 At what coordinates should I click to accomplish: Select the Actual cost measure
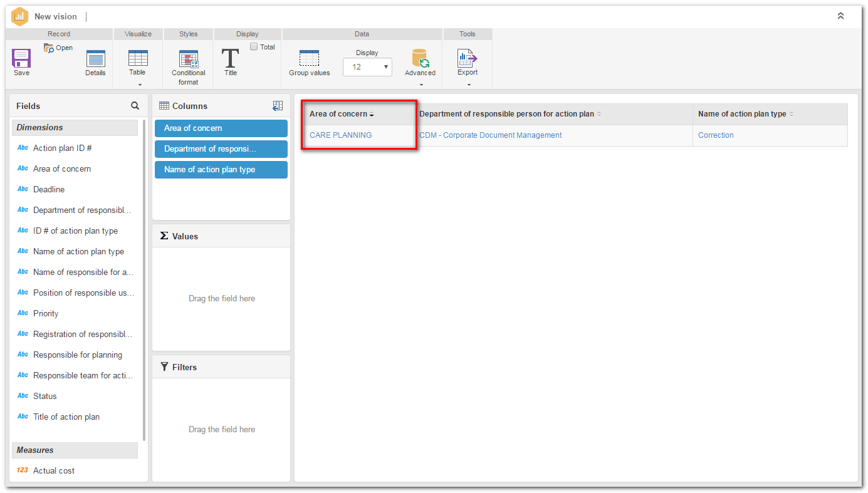click(x=54, y=471)
